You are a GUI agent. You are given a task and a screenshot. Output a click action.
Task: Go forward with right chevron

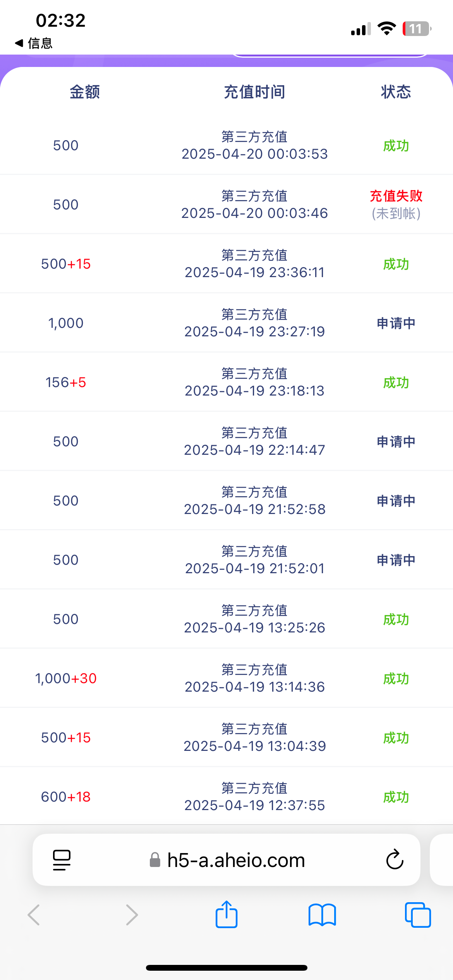click(132, 915)
